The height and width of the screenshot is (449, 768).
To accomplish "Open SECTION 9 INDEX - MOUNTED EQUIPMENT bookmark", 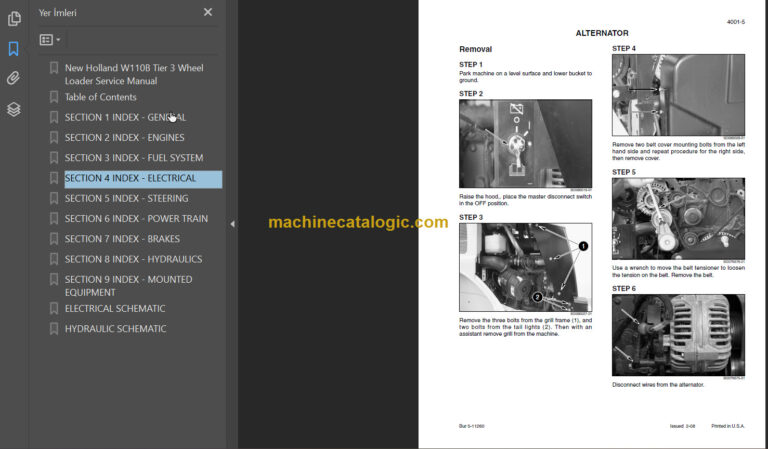I will (128, 285).
